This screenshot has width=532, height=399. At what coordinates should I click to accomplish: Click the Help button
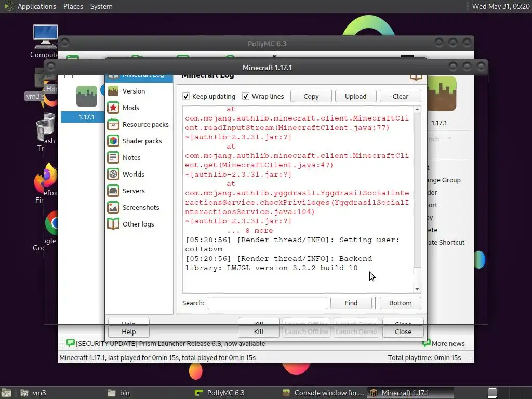click(129, 331)
